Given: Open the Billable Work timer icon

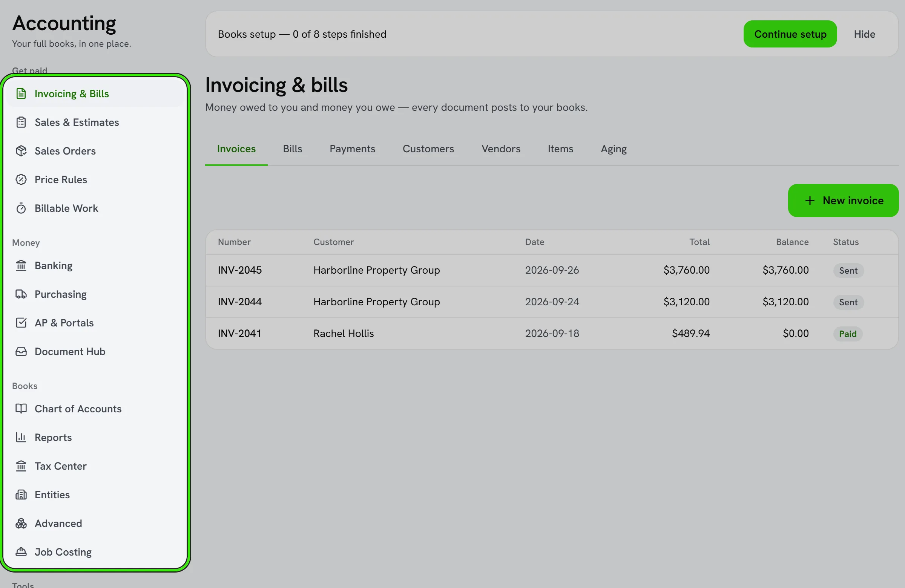Looking at the screenshot, I should pyautogui.click(x=21, y=208).
